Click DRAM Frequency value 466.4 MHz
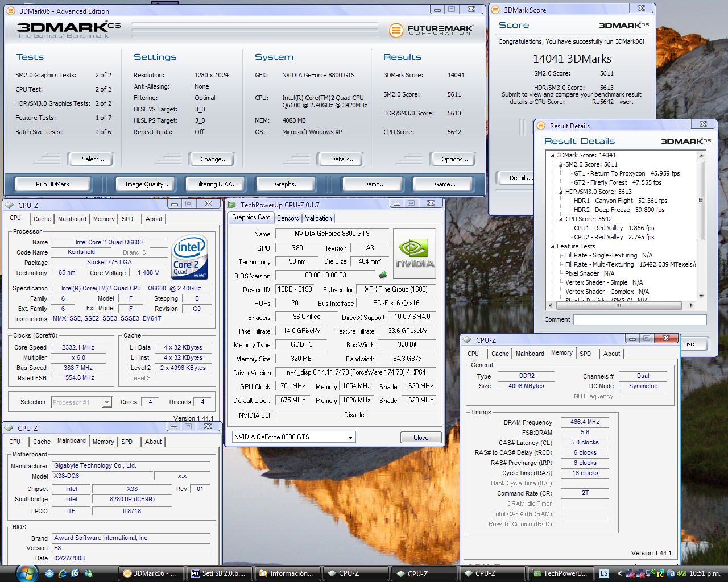This screenshot has height=582, width=728. [x=585, y=422]
